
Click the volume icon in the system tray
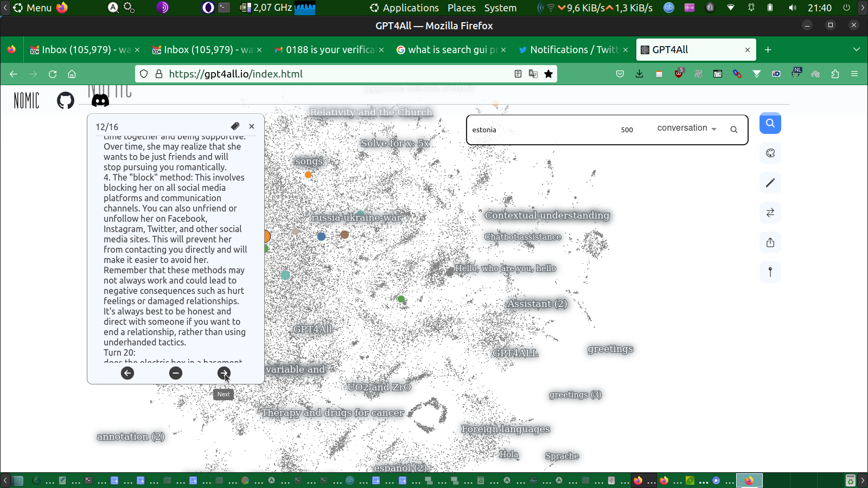(793, 8)
